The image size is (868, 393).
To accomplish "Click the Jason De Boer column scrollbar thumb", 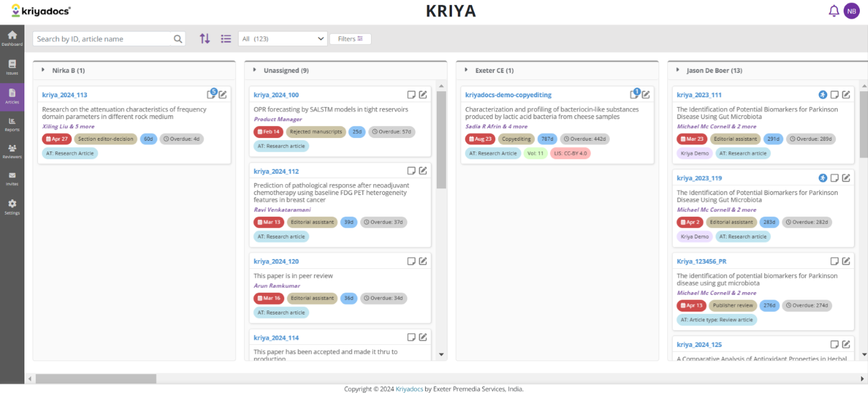I will pos(864,124).
